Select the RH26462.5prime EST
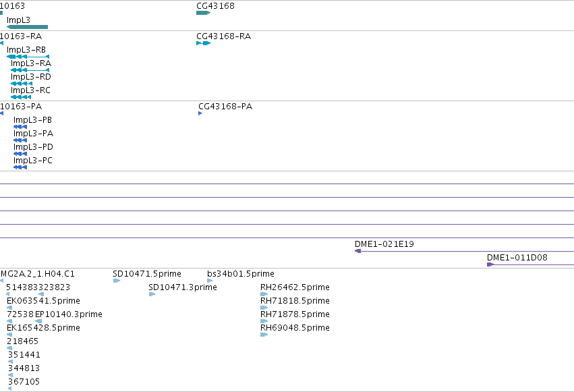 point(264,294)
